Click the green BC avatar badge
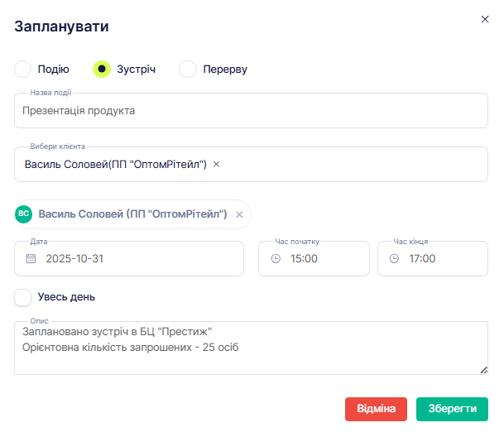The height and width of the screenshot is (437, 504). pos(24,214)
